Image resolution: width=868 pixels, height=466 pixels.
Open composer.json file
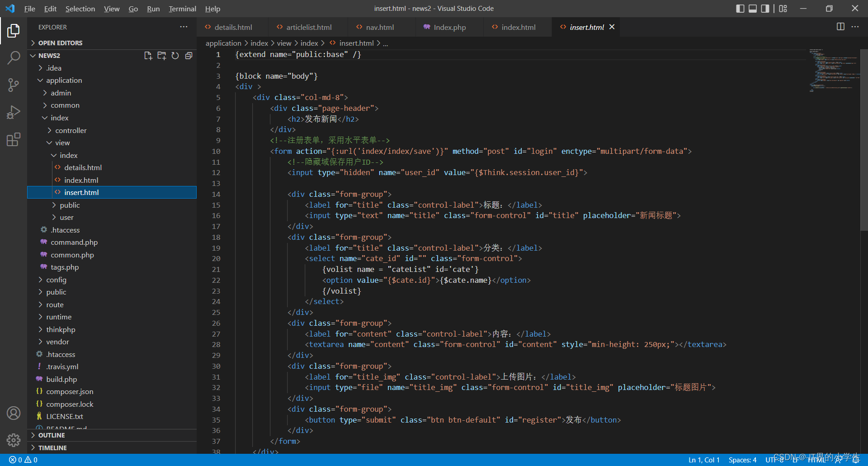click(112, 391)
